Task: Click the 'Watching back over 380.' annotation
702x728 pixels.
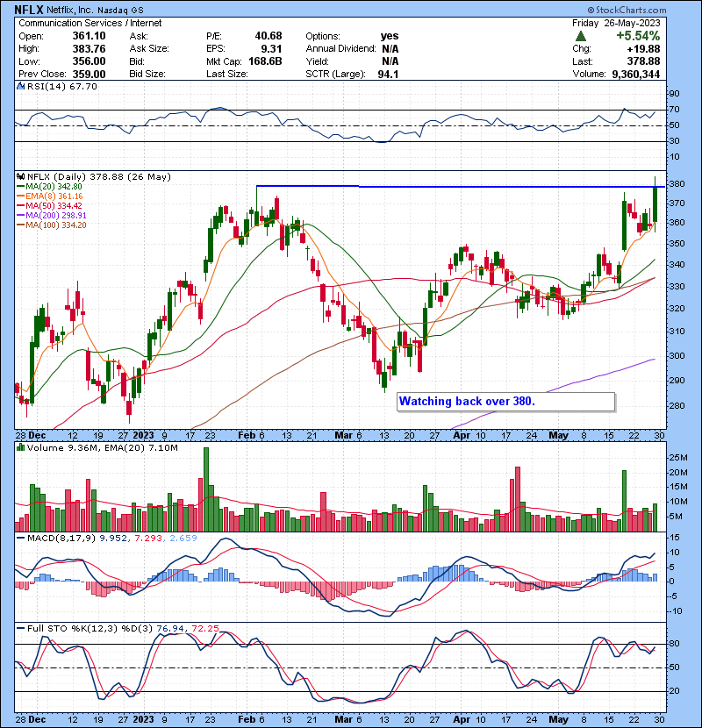Action: pyautogui.click(x=467, y=402)
